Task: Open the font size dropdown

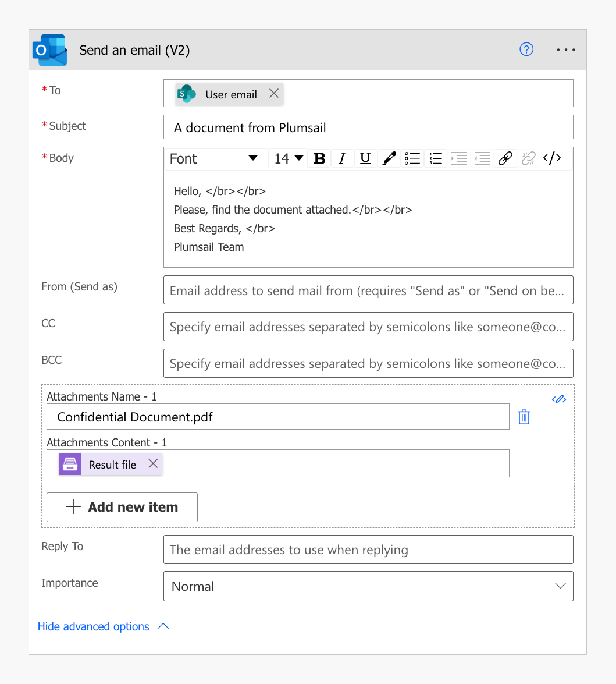Action: tap(288, 158)
